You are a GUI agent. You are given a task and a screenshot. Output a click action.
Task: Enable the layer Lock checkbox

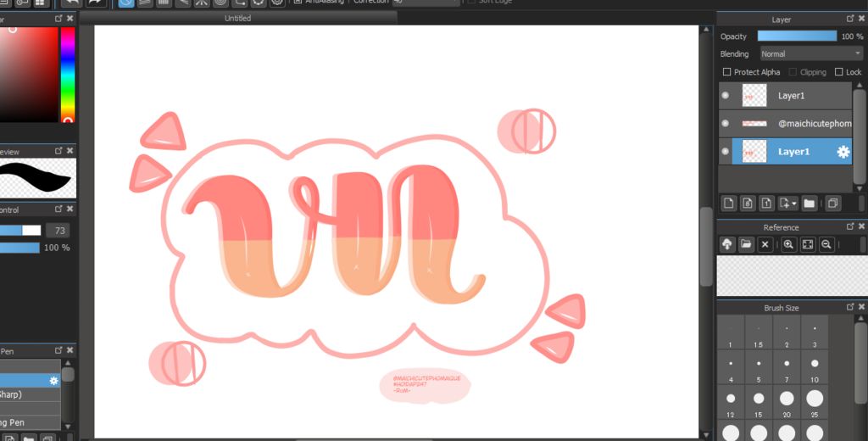838,72
